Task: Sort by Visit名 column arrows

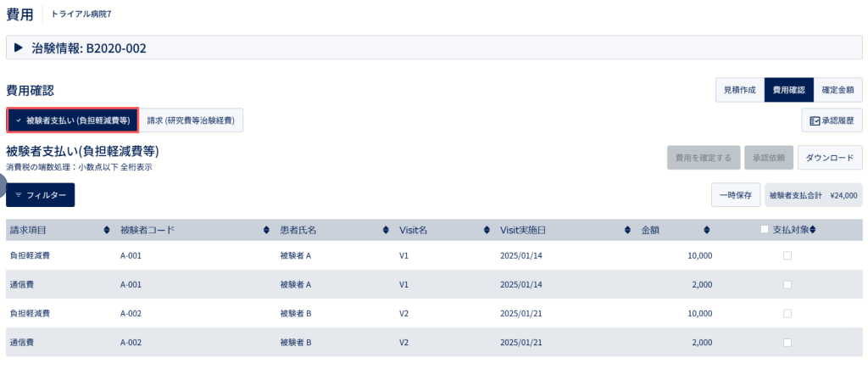Action: [487, 230]
